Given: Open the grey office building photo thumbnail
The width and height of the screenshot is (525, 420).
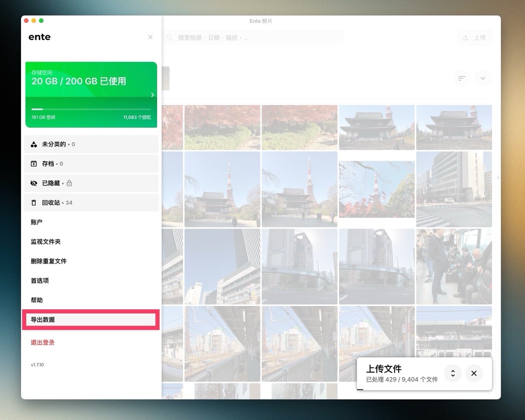Looking at the screenshot, I should click(454, 189).
